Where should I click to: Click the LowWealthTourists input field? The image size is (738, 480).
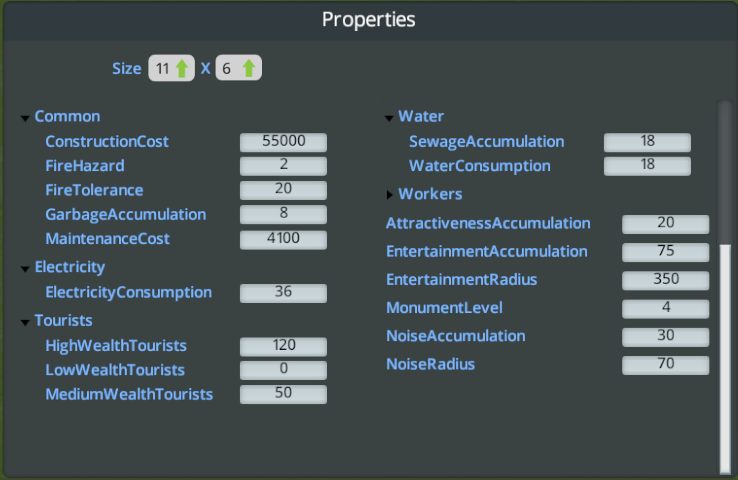(283, 370)
